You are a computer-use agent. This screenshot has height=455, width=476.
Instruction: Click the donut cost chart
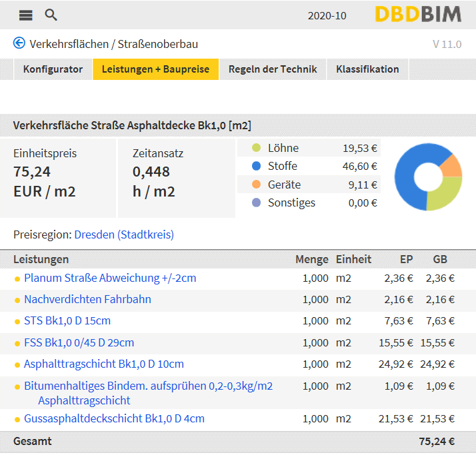click(x=428, y=177)
